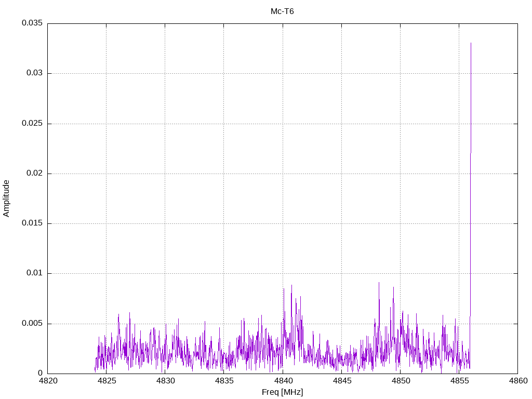Click the 0.035 y-axis tick label
This screenshot has height=399, width=532.
(32, 23)
